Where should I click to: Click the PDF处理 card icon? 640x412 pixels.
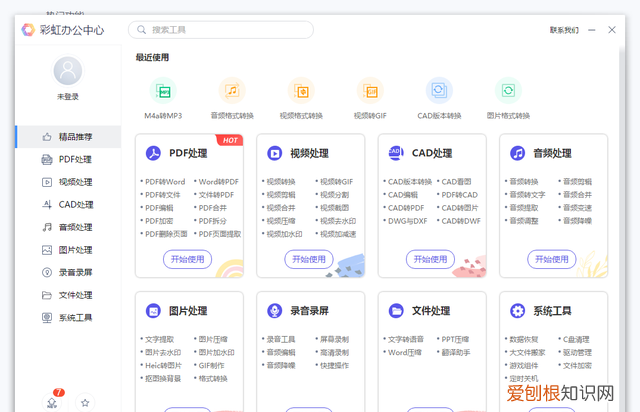153,153
